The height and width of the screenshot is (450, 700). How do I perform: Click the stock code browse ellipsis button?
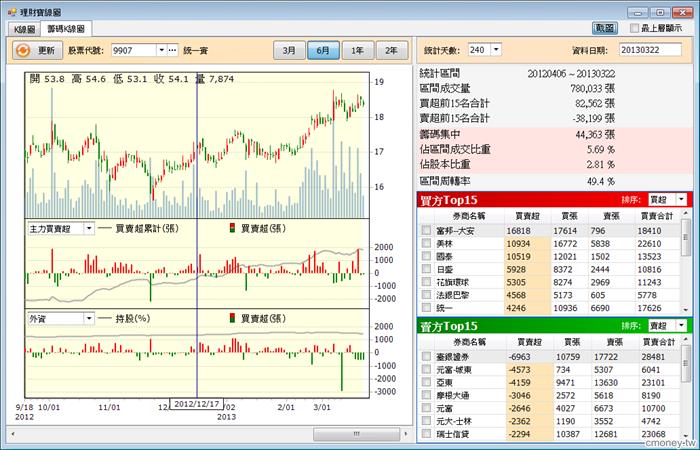(x=172, y=49)
